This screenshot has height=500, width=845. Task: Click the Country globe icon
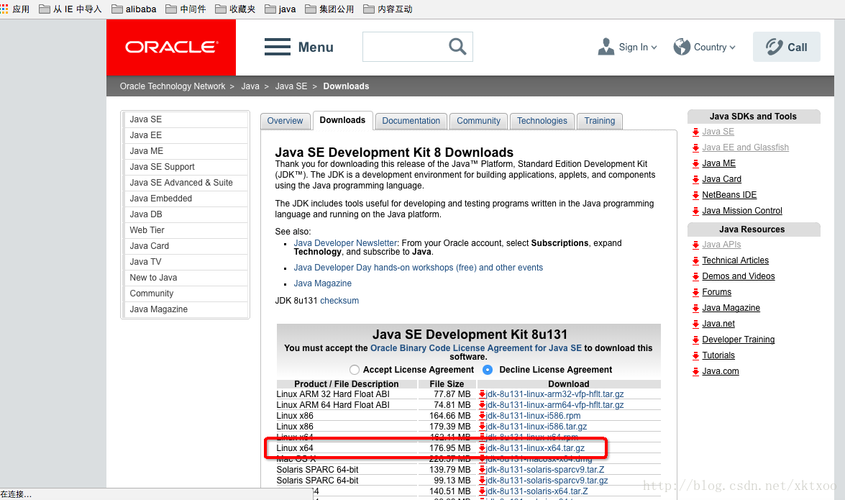[682, 47]
